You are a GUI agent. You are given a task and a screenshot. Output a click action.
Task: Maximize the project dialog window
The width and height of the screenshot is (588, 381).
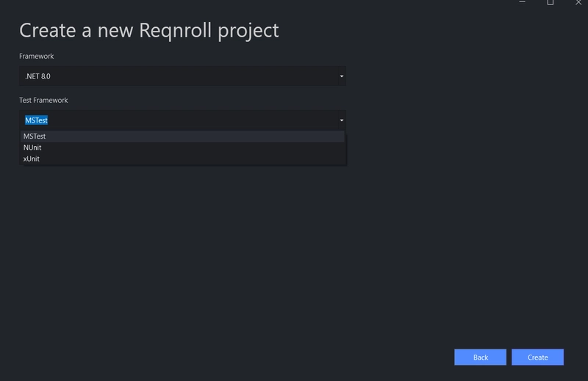550,3
